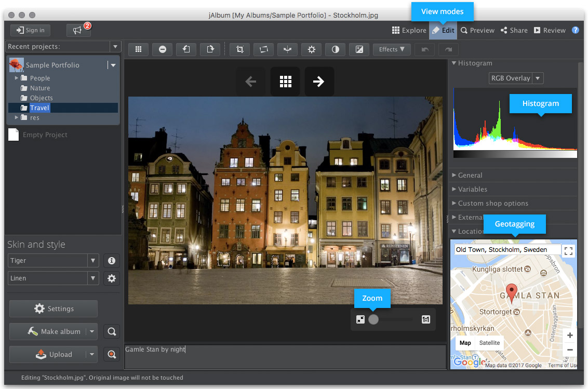Switch to Explore view mode

click(x=409, y=31)
